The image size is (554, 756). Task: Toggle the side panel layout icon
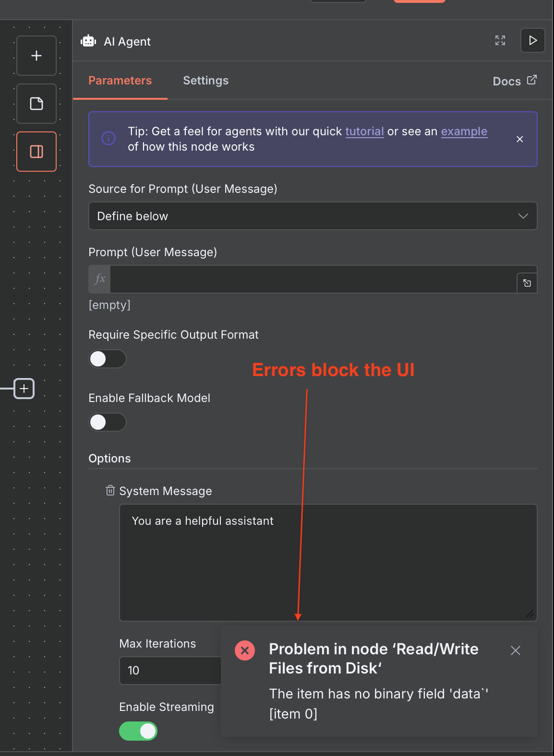[36, 152]
